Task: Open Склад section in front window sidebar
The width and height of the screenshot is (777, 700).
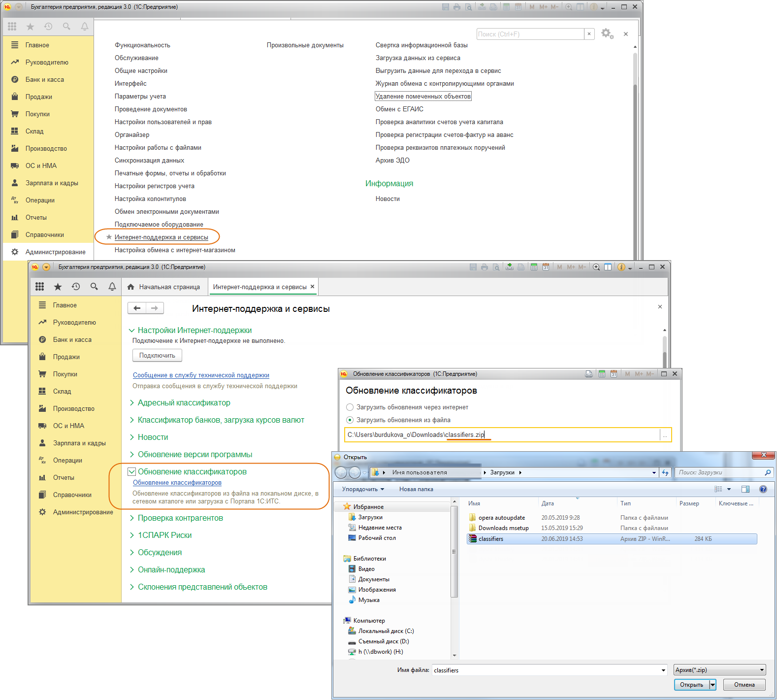Action: tap(62, 392)
